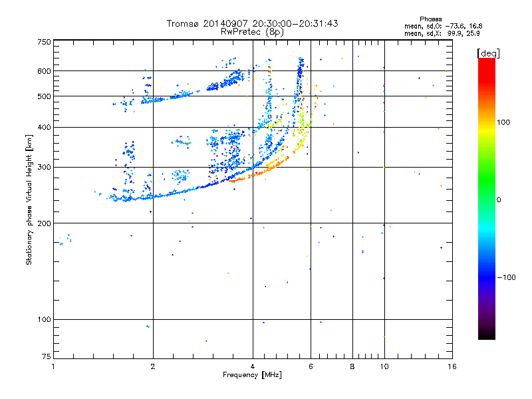Click the x-axis tick label "1"
The width and height of the screenshot is (532, 399).
click(53, 366)
